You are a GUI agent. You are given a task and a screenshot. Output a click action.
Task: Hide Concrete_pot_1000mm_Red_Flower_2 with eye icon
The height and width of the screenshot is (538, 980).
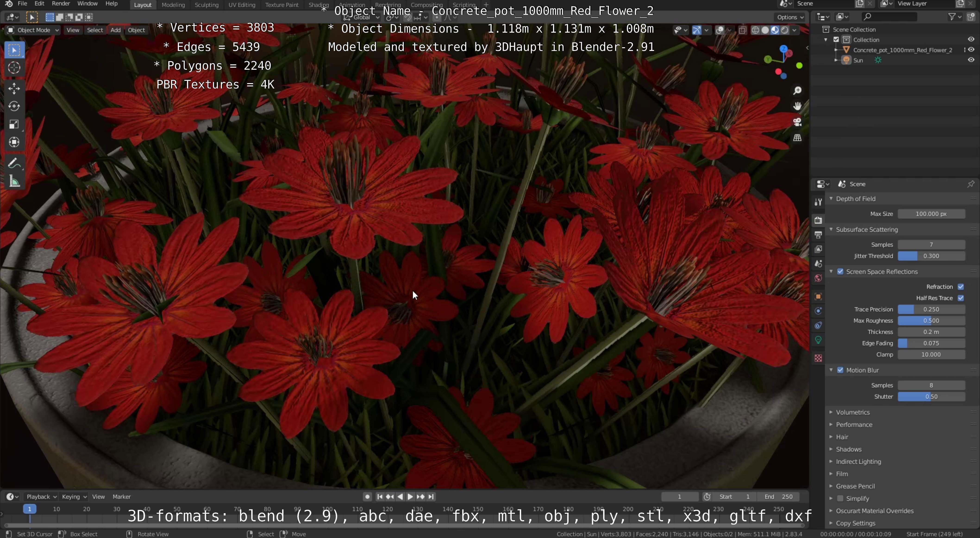click(x=971, y=50)
